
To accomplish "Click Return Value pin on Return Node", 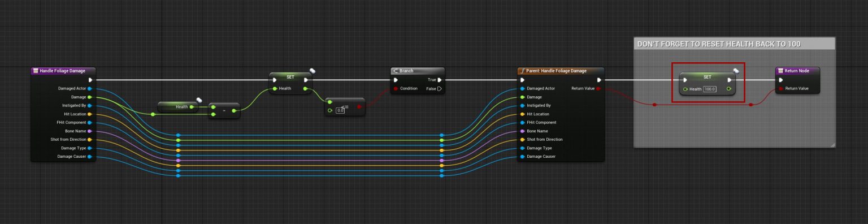I will point(782,88).
